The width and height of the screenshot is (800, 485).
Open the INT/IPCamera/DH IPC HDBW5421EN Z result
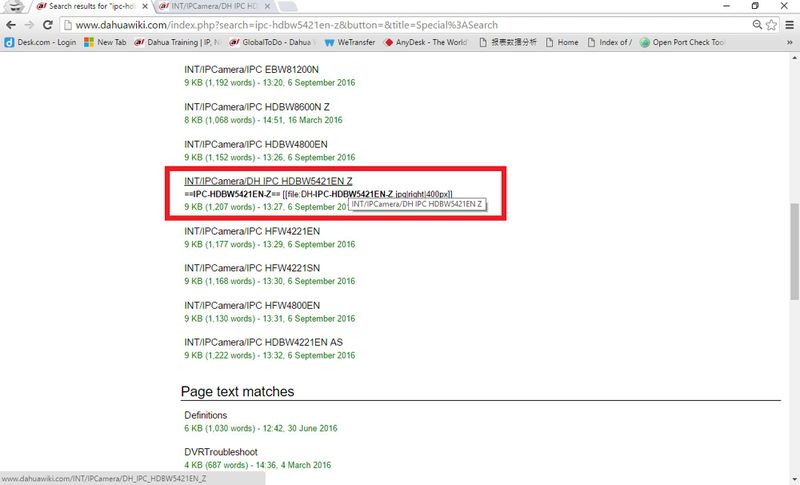(268, 181)
